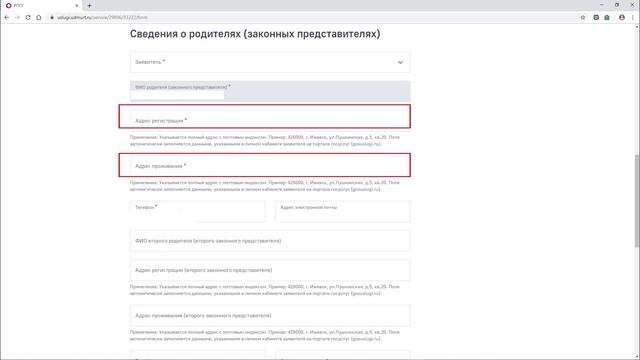Click the lock icon in address bar
Viewport: 640px width, 360px height.
52,18
